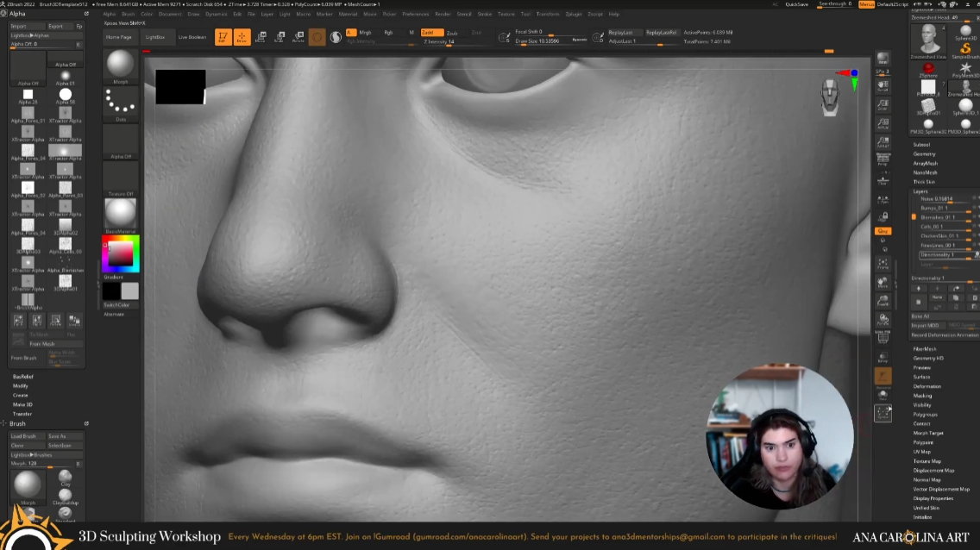
Task: Open the Dots stroke selector
Action: tap(120, 104)
